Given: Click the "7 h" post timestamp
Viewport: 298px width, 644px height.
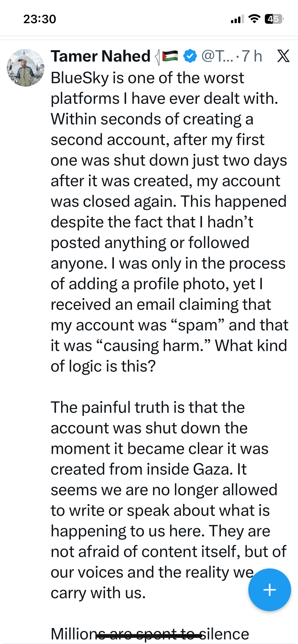Looking at the screenshot, I should tap(252, 56).
